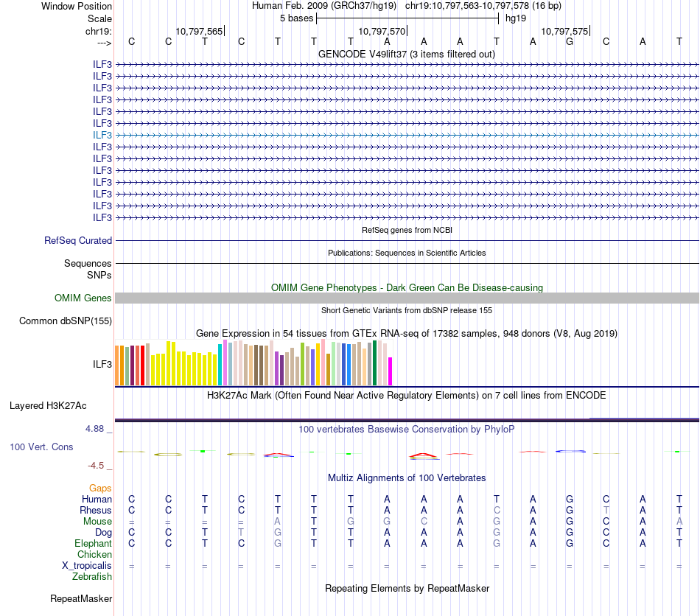
Task: Click the 'Dog' species label
Action: point(103,533)
